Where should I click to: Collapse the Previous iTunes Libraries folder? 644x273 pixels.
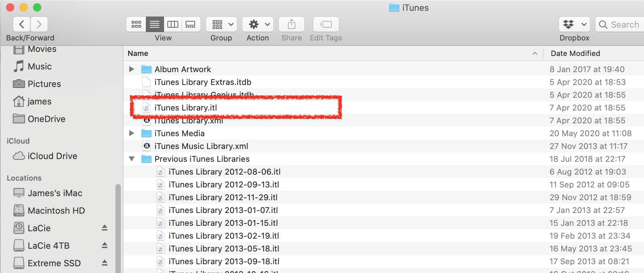pyautogui.click(x=132, y=159)
